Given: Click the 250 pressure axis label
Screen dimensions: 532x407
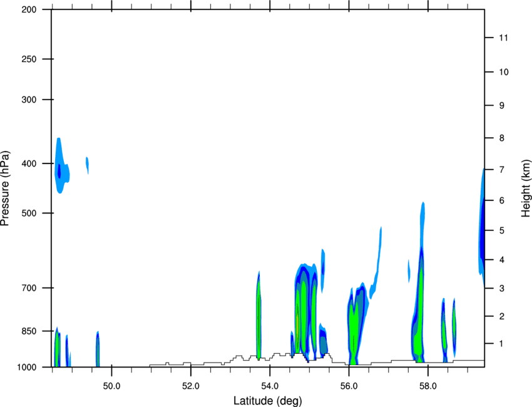Looking at the screenshot, I should (29, 59).
